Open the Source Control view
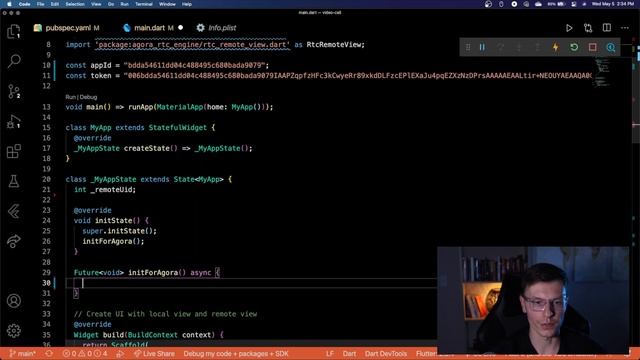 pos(14,91)
